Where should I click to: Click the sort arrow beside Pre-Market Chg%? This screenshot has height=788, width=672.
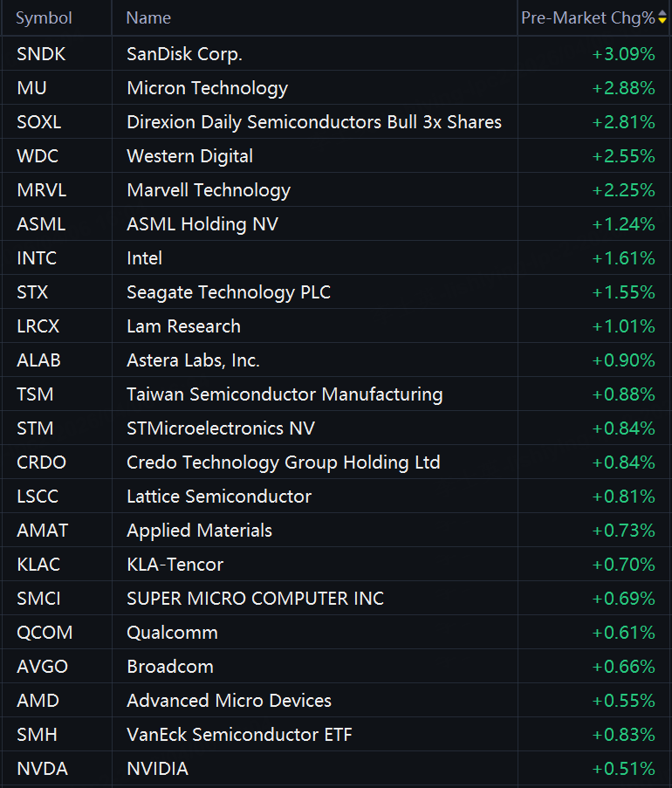click(x=662, y=18)
